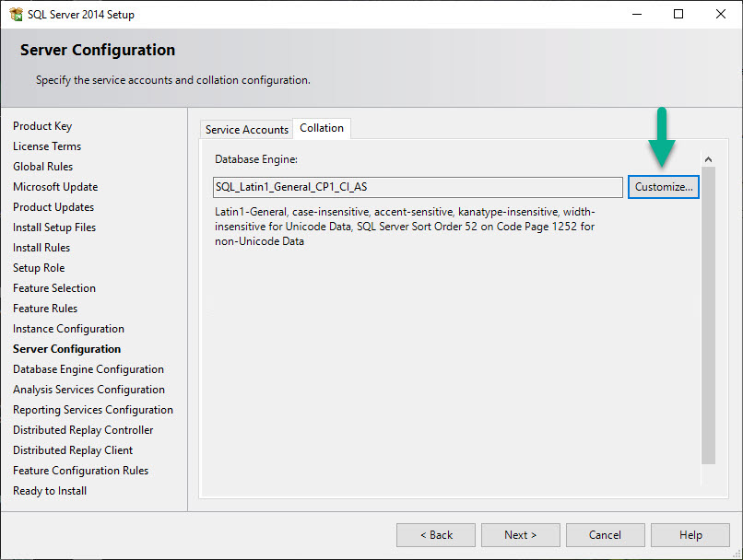The width and height of the screenshot is (743, 560).
Task: Open the Customize collation dialog
Action: [664, 187]
